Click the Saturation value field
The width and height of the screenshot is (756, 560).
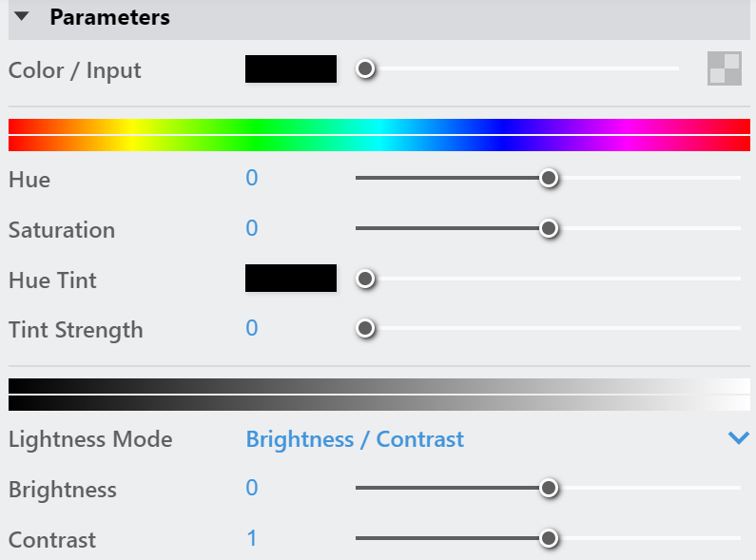[252, 228]
